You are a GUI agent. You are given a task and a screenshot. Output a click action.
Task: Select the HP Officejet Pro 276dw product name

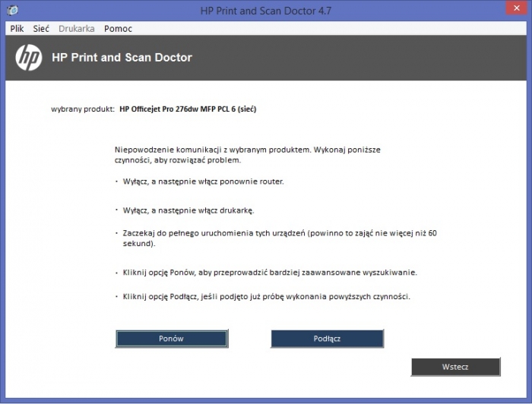(188, 109)
